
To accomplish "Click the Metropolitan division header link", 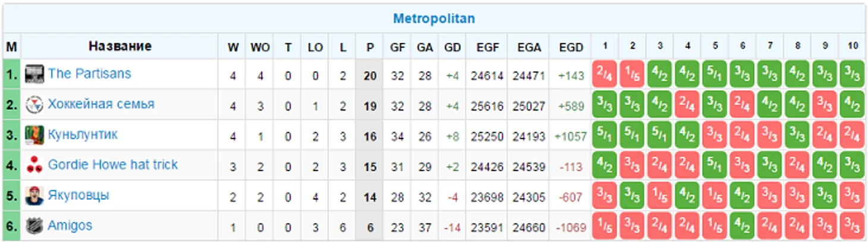I will click(433, 18).
